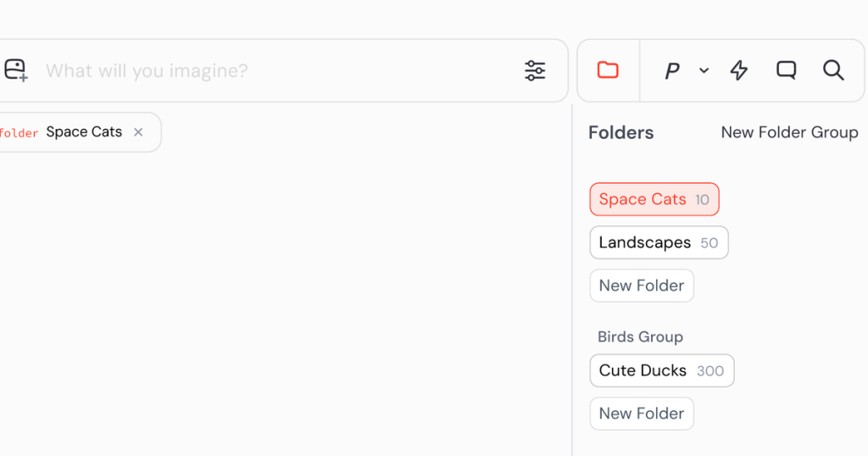Toggle the red folder panel icon
This screenshot has height=456, width=868.
pyautogui.click(x=608, y=70)
